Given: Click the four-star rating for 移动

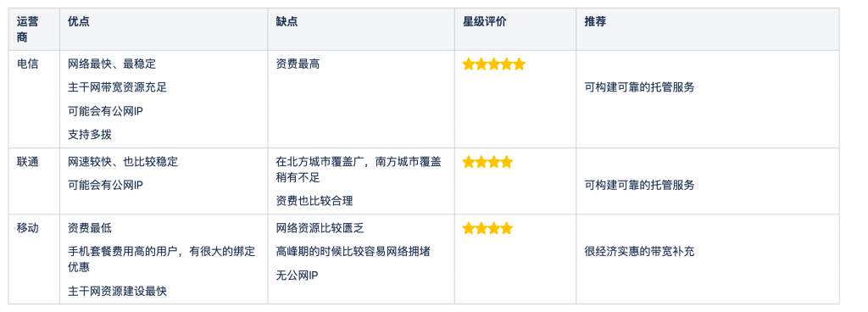Looking at the screenshot, I should coord(487,228).
